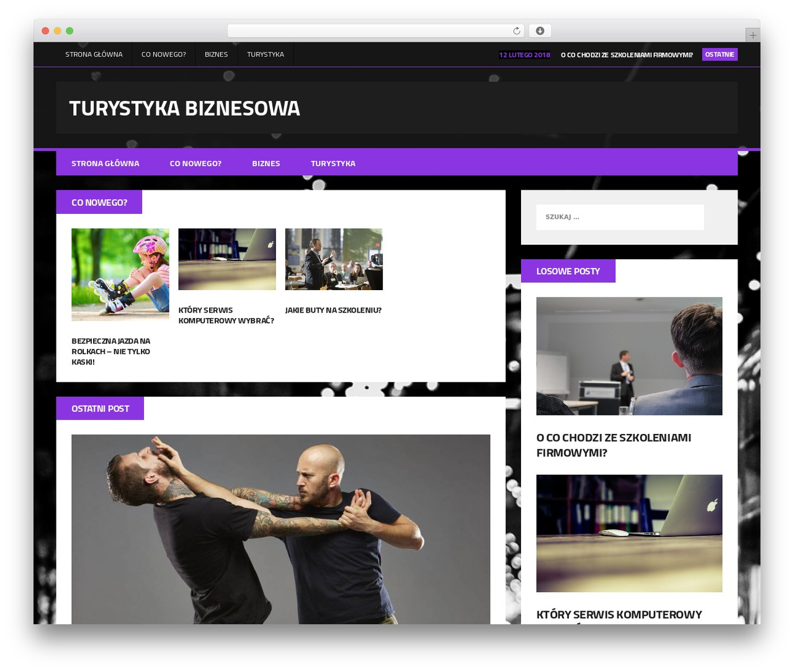794x672 pixels.
Task: Select Biznes in purple menu
Action: 266,164
